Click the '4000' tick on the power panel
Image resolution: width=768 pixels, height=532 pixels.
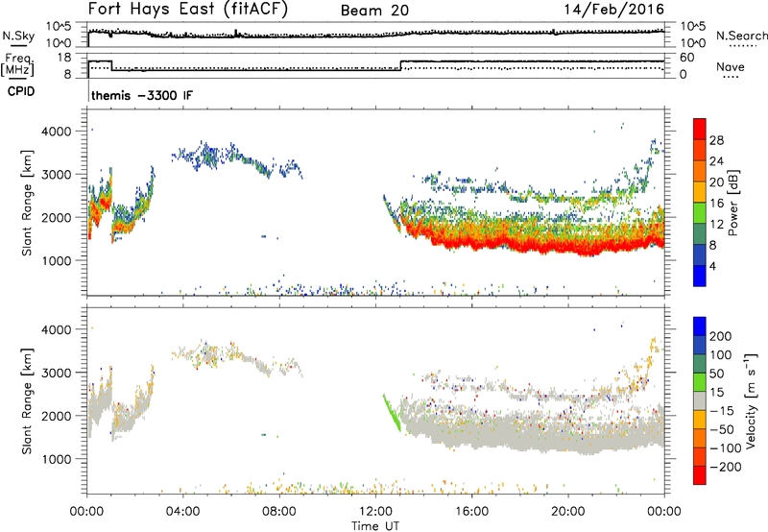[56, 132]
